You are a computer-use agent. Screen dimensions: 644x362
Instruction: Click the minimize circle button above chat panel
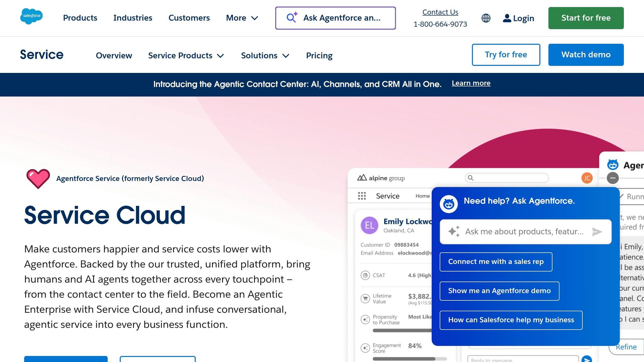pyautogui.click(x=613, y=178)
